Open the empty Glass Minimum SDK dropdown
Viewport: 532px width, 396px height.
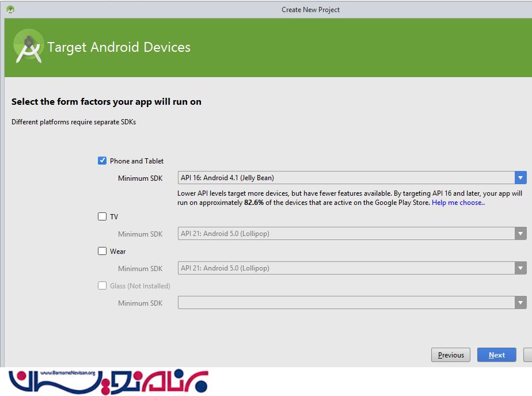352,303
